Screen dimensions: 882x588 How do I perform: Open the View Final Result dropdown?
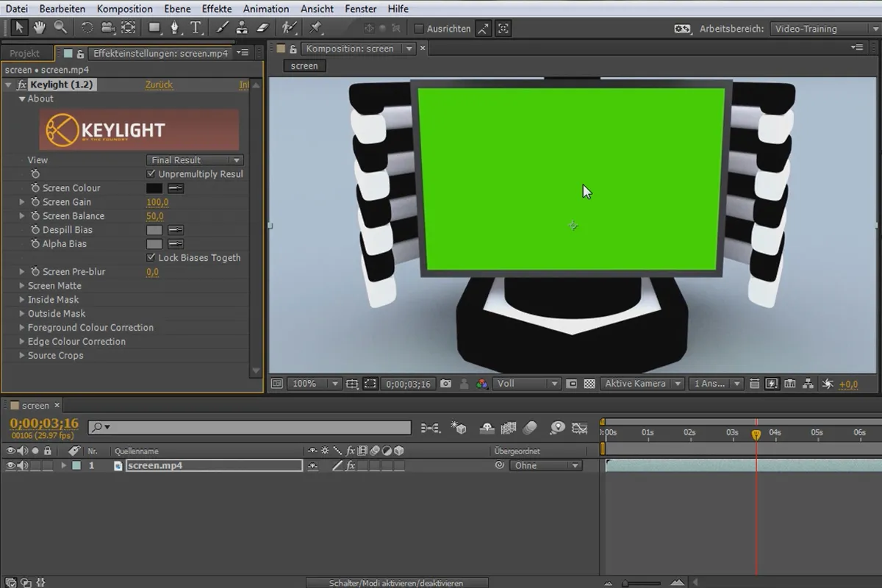[195, 160]
